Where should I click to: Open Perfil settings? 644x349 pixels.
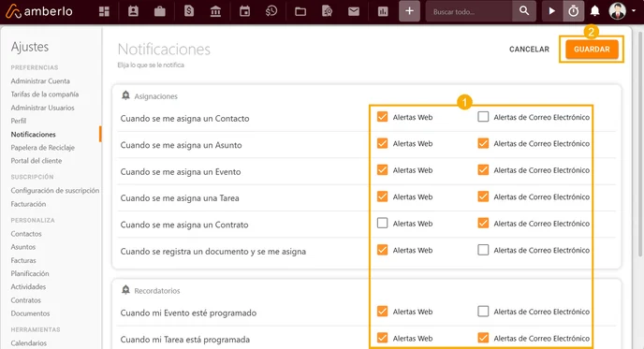[x=19, y=121]
